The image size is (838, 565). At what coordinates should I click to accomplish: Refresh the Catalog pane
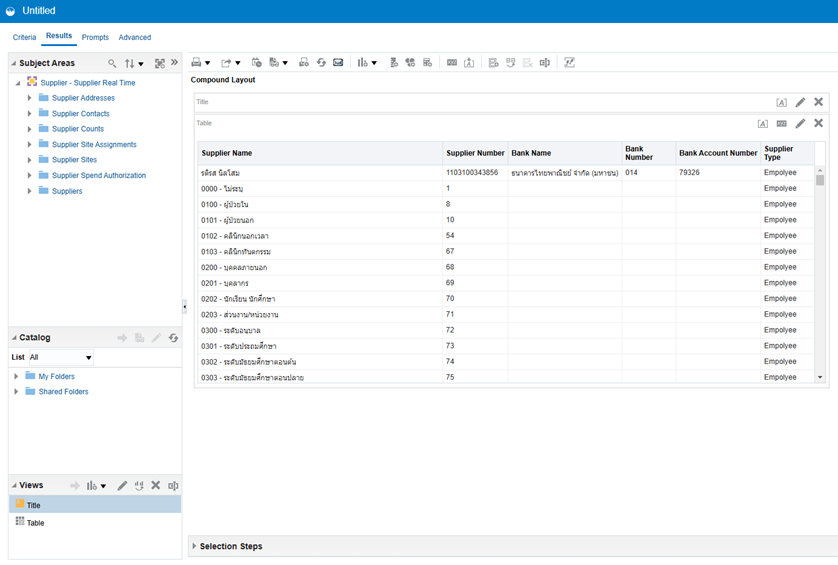(x=173, y=338)
